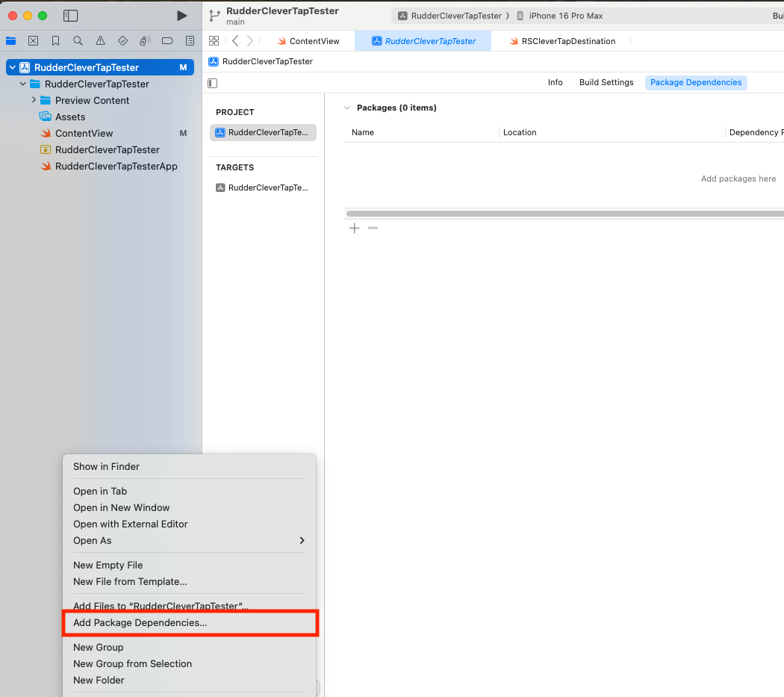The height and width of the screenshot is (697, 784).
Task: Click the RudderCleverTapTester jump bar breadcrumb
Action: [261, 61]
